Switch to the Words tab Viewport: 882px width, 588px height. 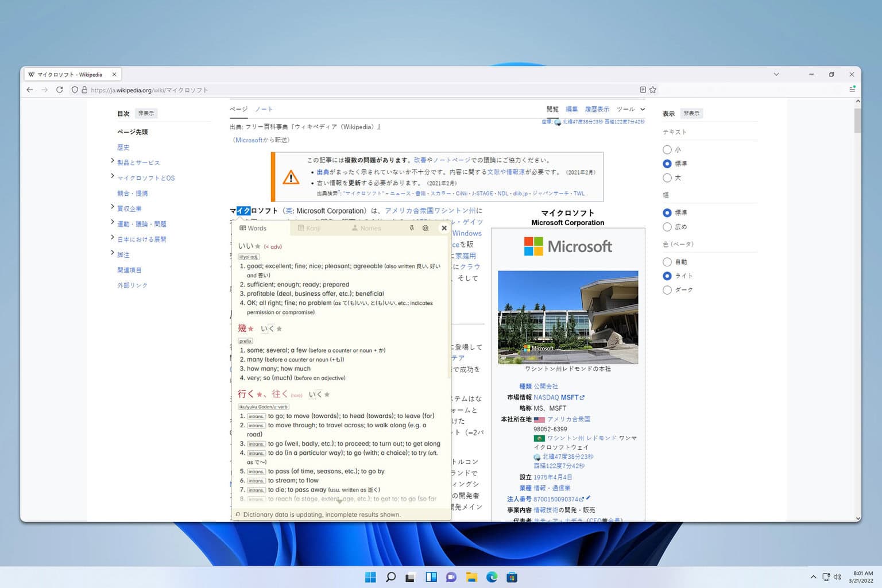tap(253, 228)
